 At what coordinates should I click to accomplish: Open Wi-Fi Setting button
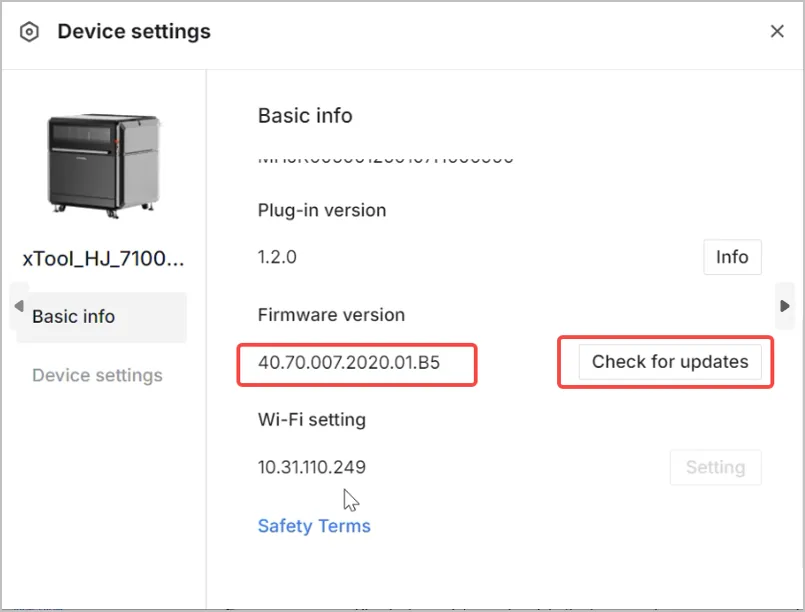[x=715, y=467]
